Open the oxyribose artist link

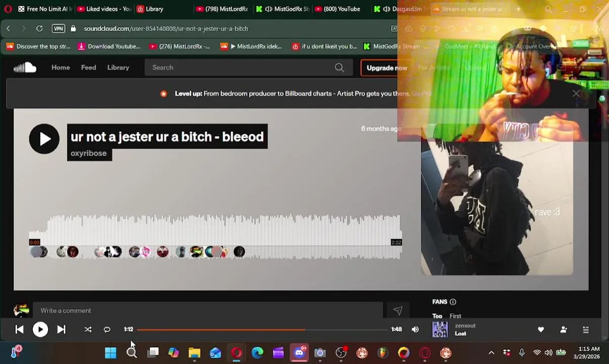tap(89, 153)
